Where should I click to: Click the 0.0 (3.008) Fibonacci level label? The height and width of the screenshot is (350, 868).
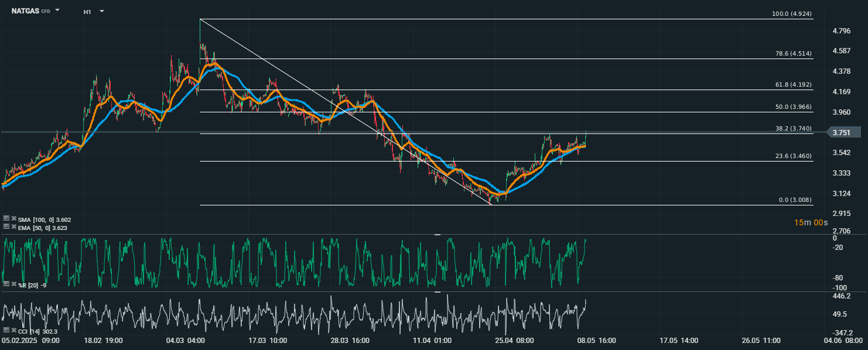coord(795,200)
